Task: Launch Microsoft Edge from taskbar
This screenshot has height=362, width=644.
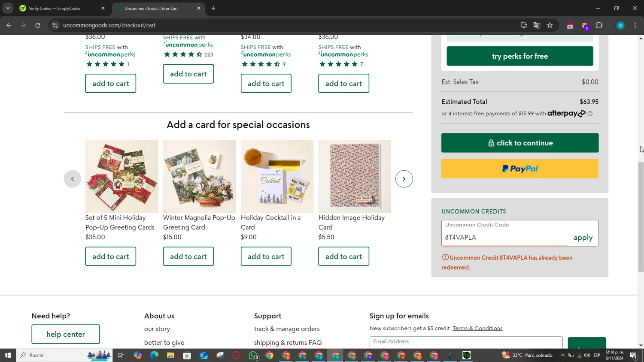Action: (x=154, y=355)
